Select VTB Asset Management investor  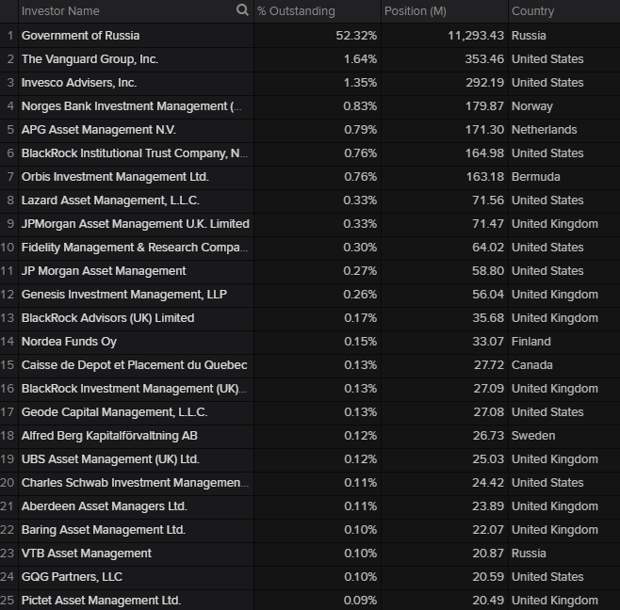click(x=86, y=553)
